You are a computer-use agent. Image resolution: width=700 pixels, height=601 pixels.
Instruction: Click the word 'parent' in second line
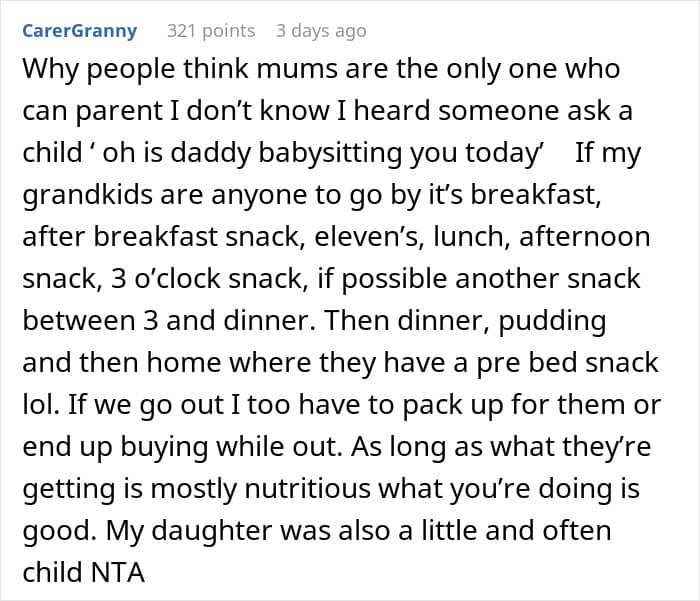[x=119, y=111]
